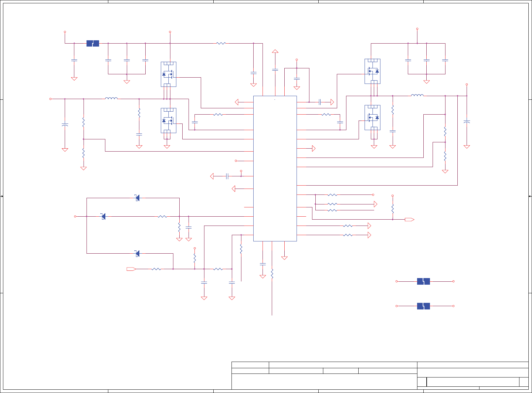This screenshot has width=532, height=393.
Task: Select the off-page connector right of the IC
Action: point(409,220)
